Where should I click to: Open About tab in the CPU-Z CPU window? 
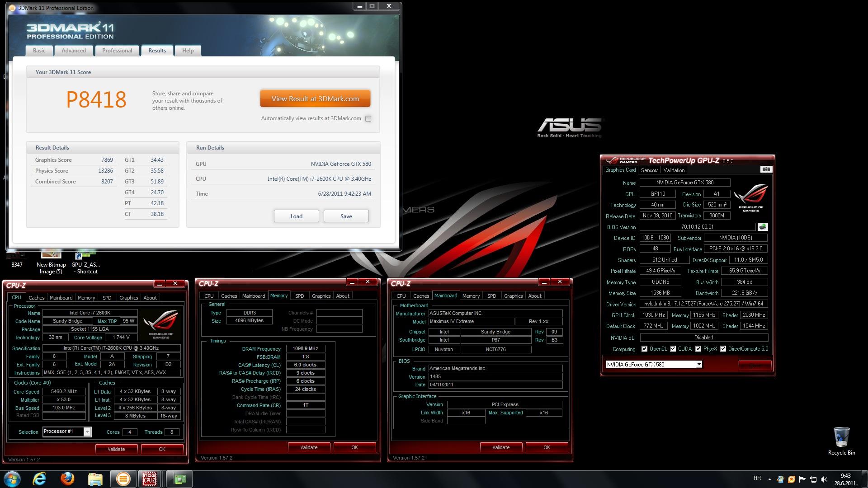[x=150, y=298]
